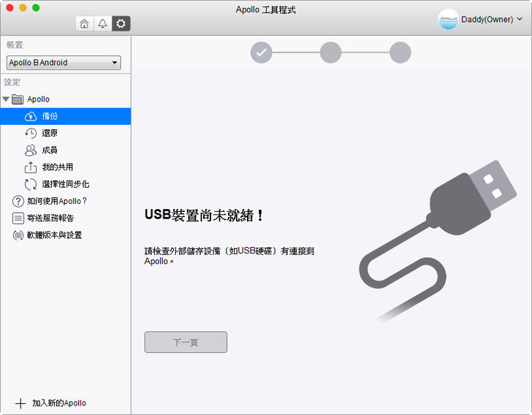Click the Apollo tree root label
The image size is (532, 415).
pos(38,99)
